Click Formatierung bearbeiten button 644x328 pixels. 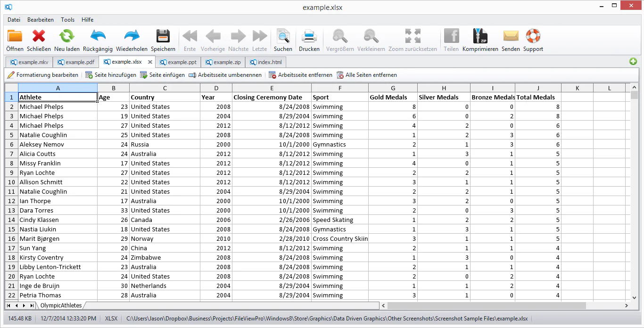coord(43,75)
